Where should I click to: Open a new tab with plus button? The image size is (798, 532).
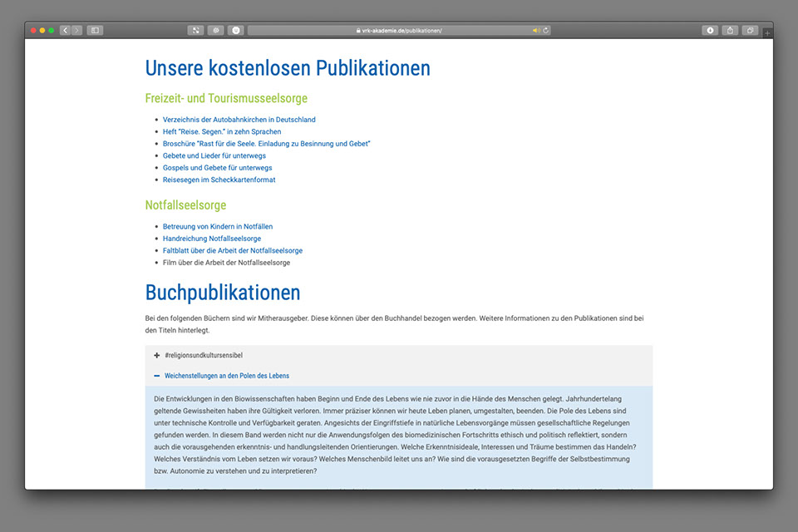tap(766, 32)
